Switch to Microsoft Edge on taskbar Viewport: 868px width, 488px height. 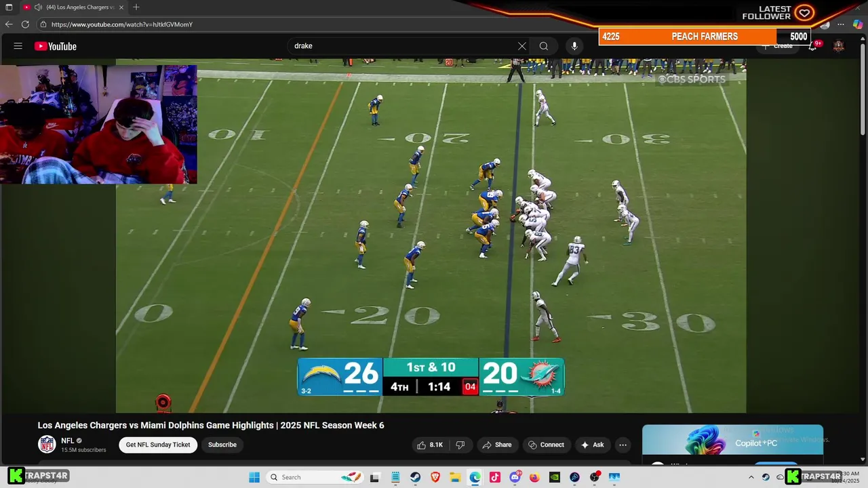point(475,477)
